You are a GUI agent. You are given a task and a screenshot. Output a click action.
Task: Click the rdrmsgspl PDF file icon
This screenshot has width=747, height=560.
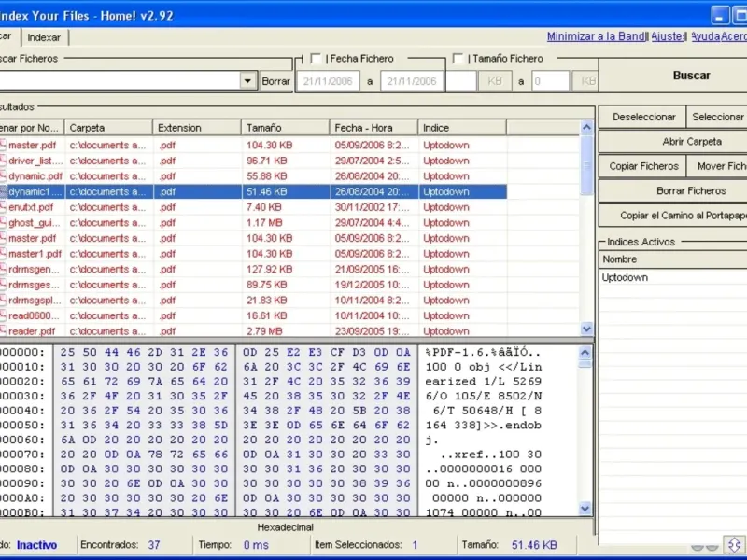(x=3, y=301)
